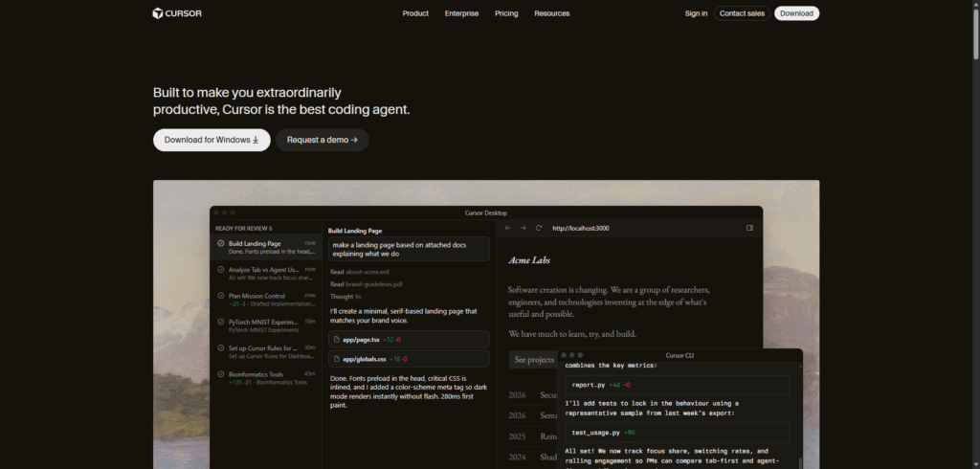Click the Cursor CLI scrollbar
This screenshot has height=469, width=980.
click(x=800, y=462)
